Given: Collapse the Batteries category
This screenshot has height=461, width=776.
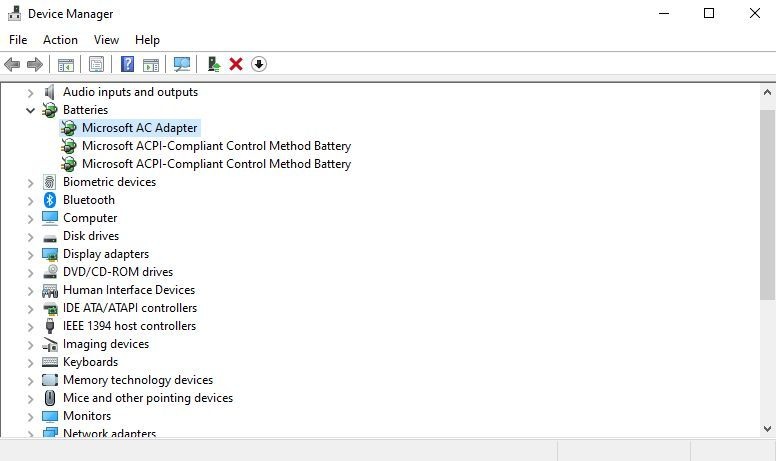Looking at the screenshot, I should (x=30, y=110).
